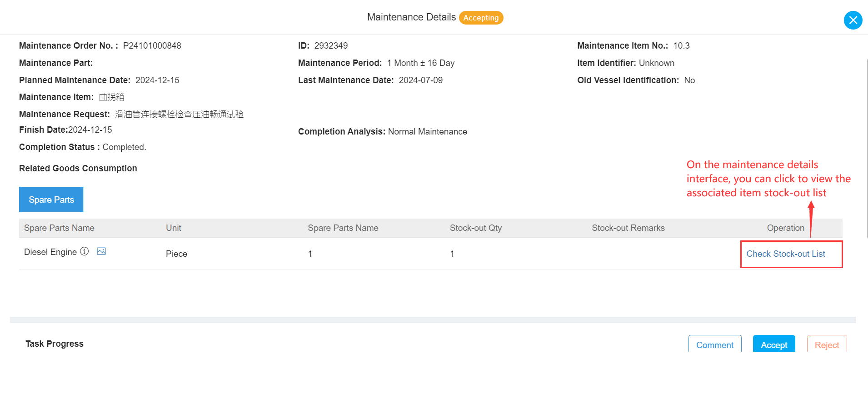Select the Spare Parts tab
This screenshot has width=868, height=394.
(x=51, y=199)
